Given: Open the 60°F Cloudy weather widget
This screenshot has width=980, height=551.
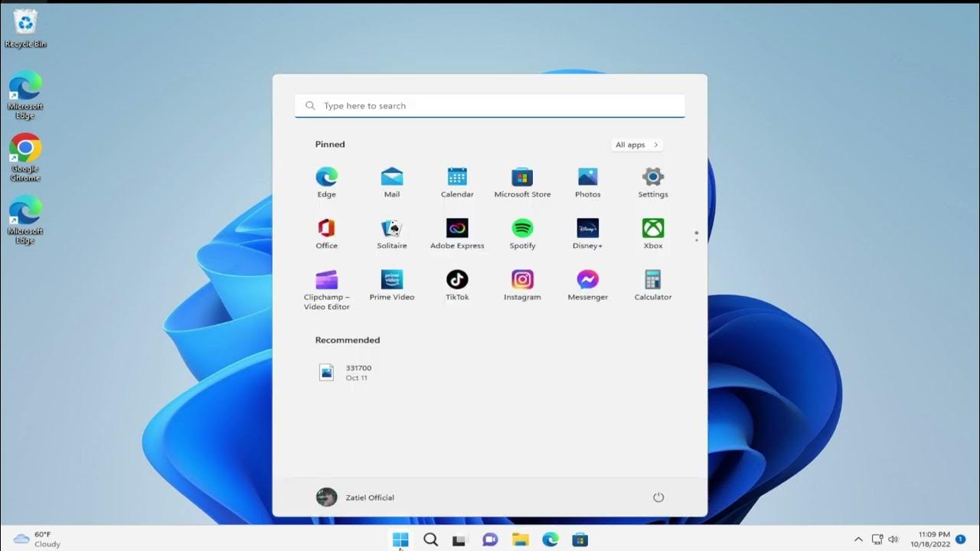Looking at the screenshot, I should click(38, 540).
